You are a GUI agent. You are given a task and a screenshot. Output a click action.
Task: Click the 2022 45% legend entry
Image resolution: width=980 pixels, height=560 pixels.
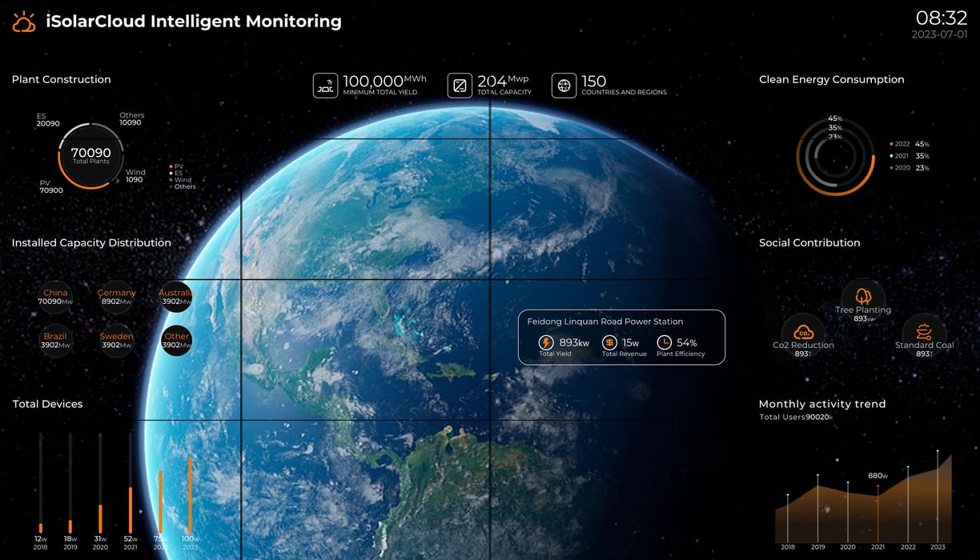point(910,144)
